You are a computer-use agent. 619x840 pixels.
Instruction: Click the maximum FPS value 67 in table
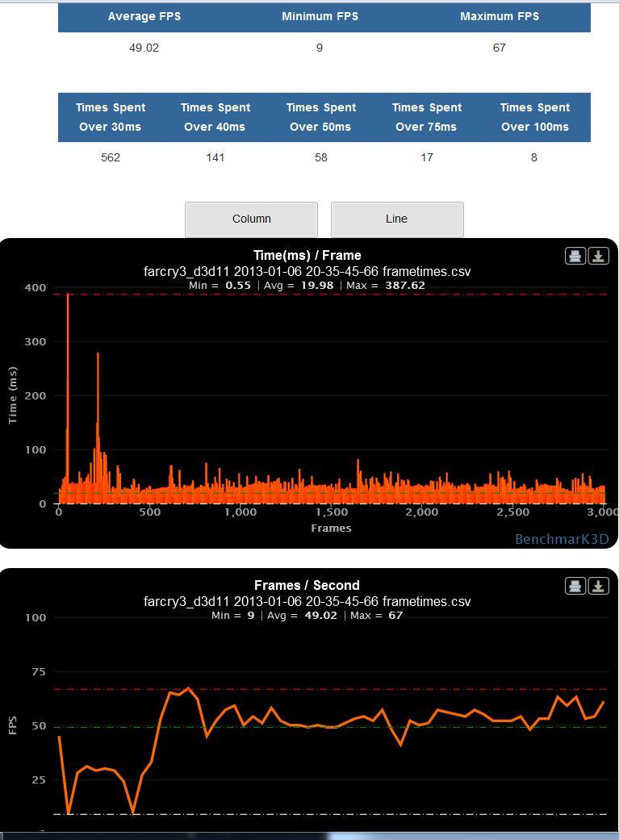point(499,48)
